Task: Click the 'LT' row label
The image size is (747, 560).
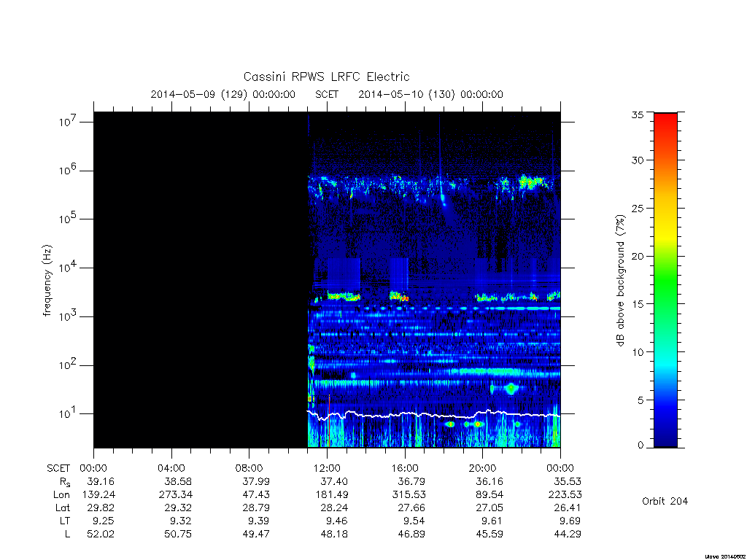Action: [65, 521]
